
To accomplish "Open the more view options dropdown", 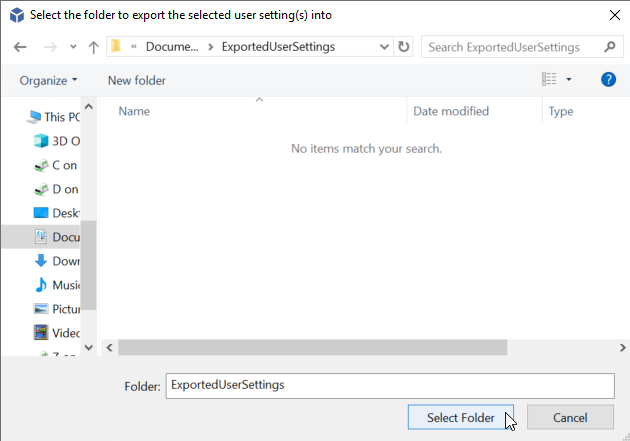I will click(x=569, y=79).
